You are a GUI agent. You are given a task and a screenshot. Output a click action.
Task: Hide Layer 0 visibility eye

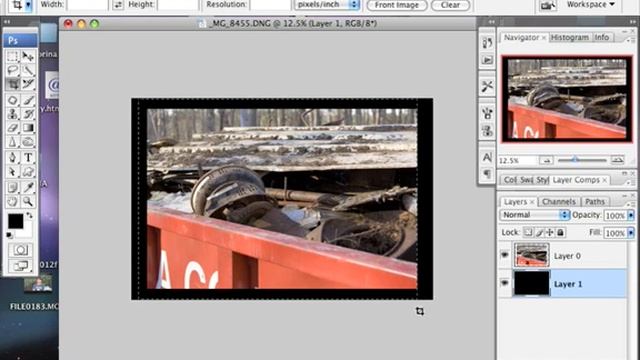click(x=505, y=255)
